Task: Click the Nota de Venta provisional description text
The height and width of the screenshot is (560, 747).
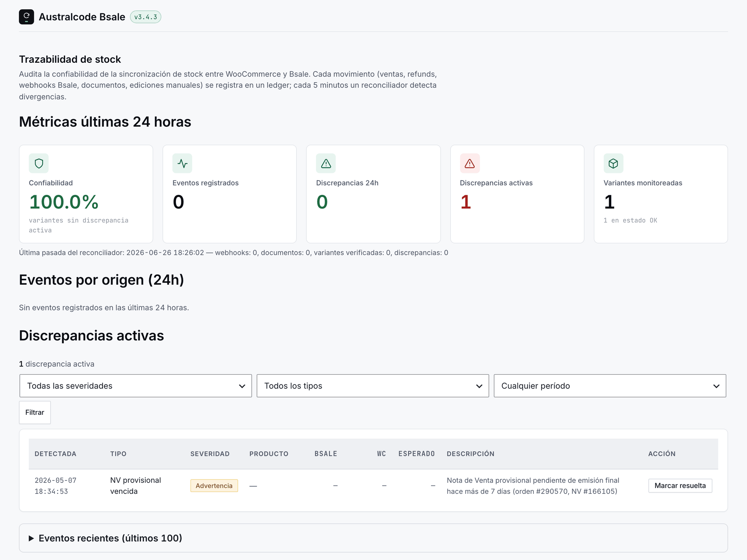Action: (x=533, y=486)
